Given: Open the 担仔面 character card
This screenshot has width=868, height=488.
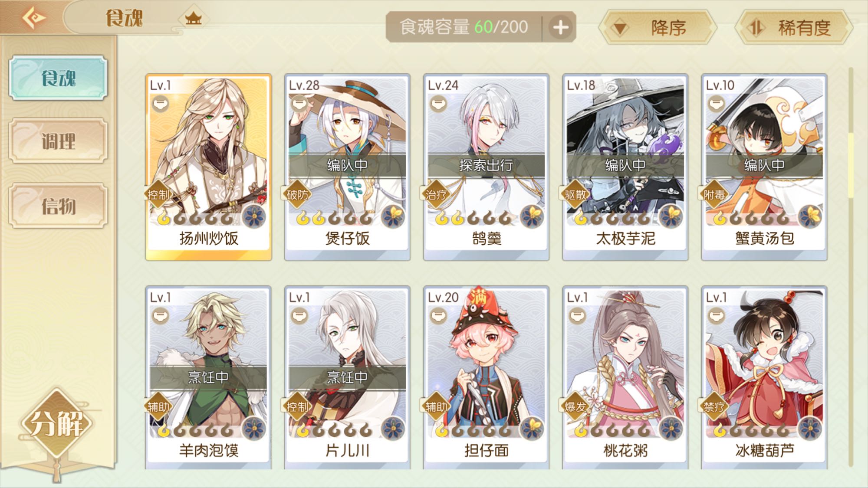Looking at the screenshot, I should (x=486, y=377).
